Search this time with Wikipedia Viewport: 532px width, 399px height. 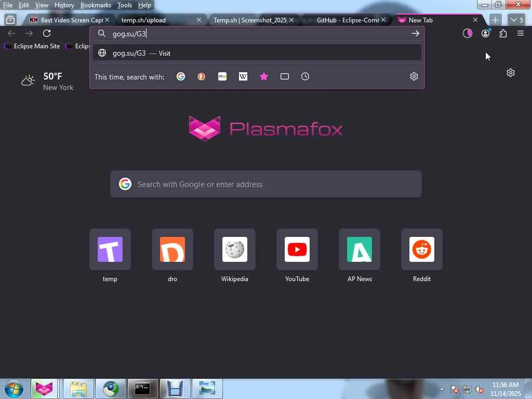coord(243,77)
